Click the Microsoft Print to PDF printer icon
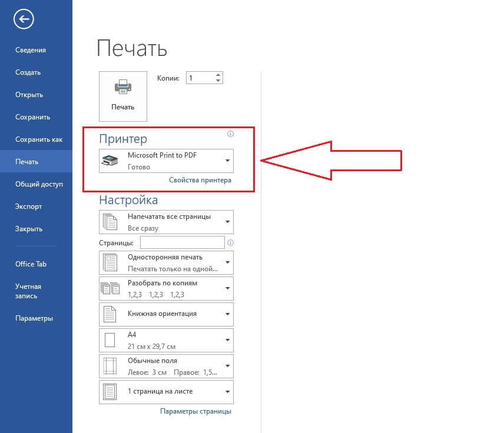Viewport: 504px width, 433px height. pos(110,160)
